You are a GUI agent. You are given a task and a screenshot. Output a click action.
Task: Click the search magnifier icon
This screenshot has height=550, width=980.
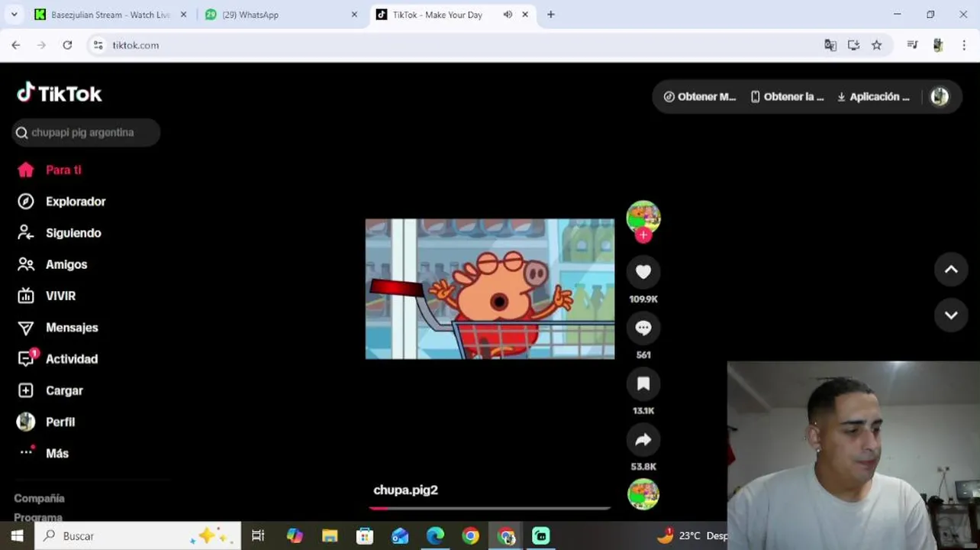pyautogui.click(x=21, y=133)
